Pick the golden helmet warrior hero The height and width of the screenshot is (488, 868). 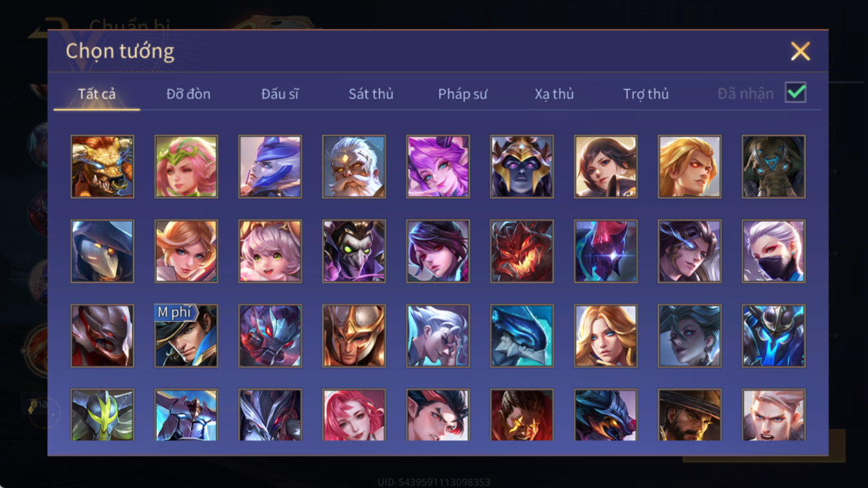click(x=354, y=336)
